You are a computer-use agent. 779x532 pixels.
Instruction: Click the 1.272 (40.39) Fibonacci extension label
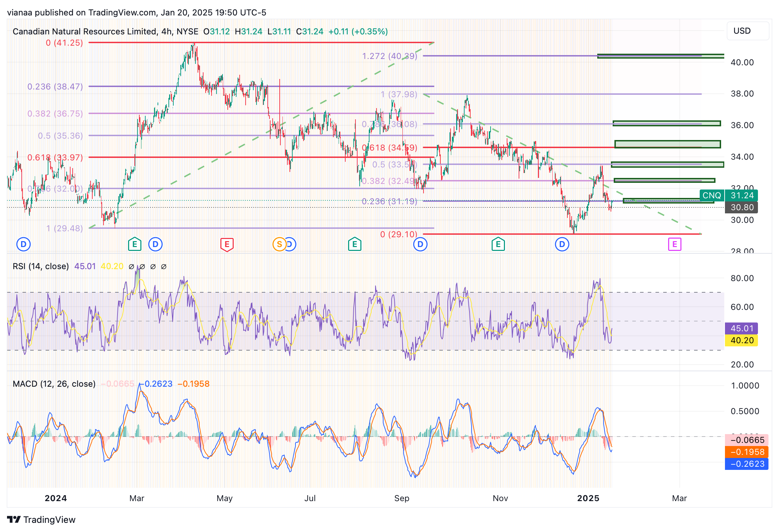(x=389, y=56)
